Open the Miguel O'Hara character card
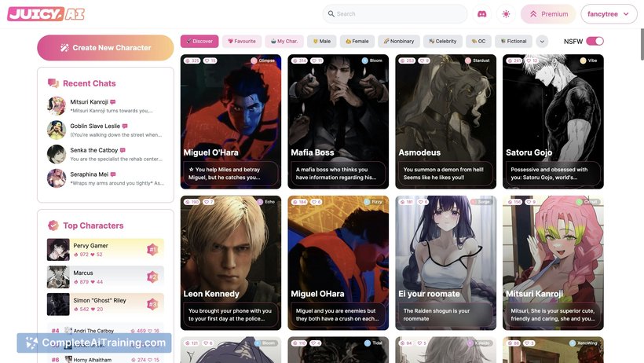 231,122
